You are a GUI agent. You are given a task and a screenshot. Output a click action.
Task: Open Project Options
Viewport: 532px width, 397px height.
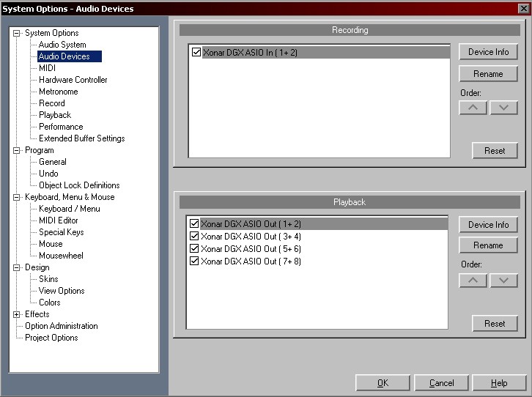point(51,338)
